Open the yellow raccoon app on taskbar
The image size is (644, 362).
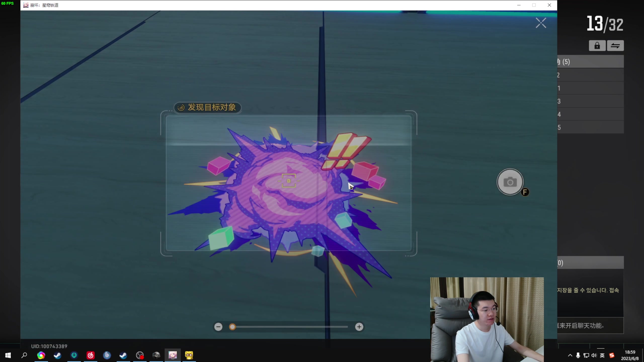(x=189, y=355)
